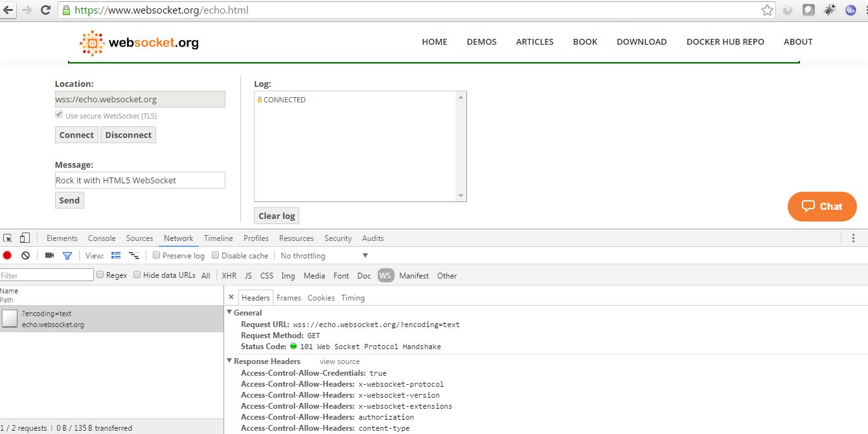Open the websocket.org logo home link
Screen dimensions: 868x434
[139, 43]
